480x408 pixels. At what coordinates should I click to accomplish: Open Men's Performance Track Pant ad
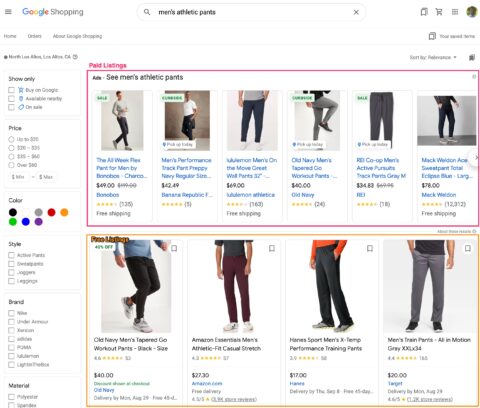(187, 168)
